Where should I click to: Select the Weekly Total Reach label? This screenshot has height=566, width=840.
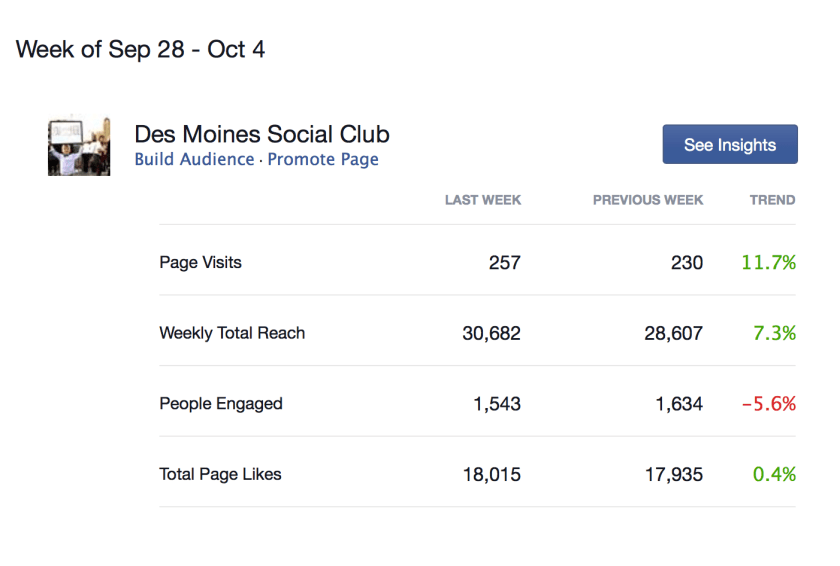[x=232, y=333]
